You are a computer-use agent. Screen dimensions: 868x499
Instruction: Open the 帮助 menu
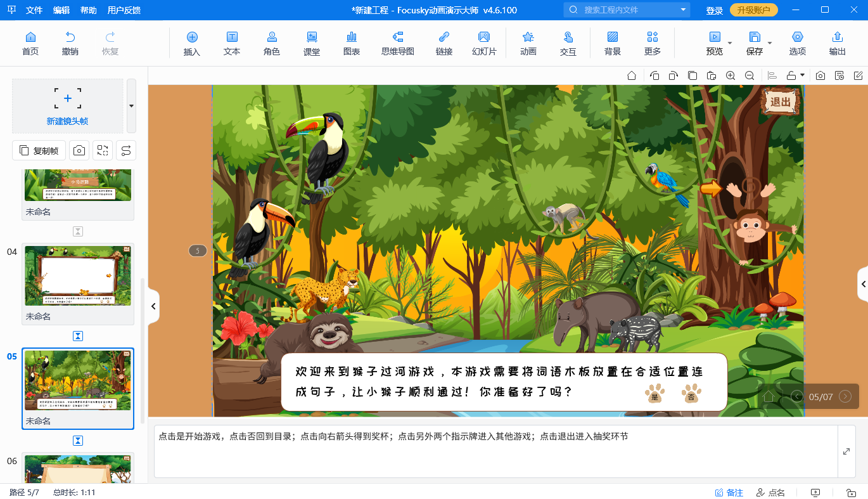[x=89, y=10]
